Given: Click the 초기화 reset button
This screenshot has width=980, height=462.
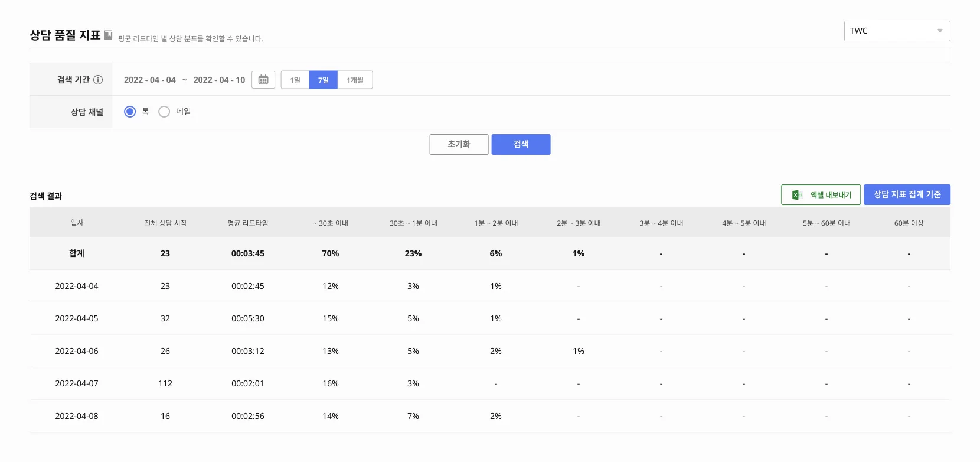Looking at the screenshot, I should tap(459, 144).
